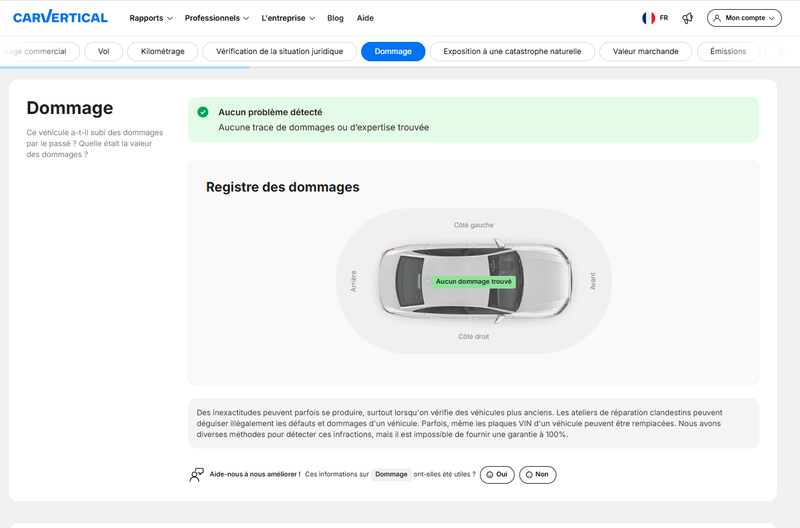Screen dimensions: 800x528
Task: Click the sad face icon on Non
Action: click(529, 474)
